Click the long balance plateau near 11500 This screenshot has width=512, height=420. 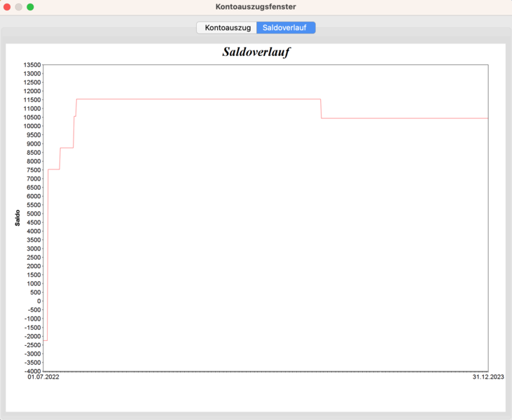coord(196,99)
